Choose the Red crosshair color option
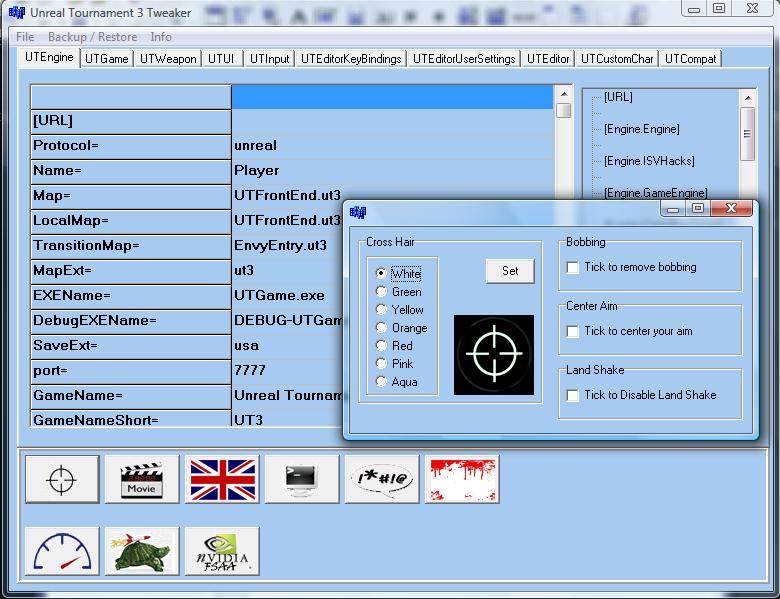 [x=381, y=346]
